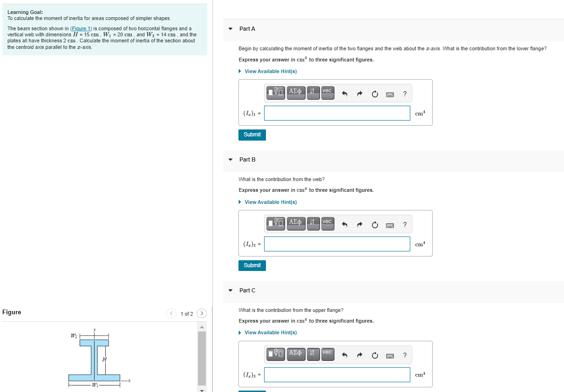Redo in Part B answer toolbar
564x392 pixels.
[360, 225]
